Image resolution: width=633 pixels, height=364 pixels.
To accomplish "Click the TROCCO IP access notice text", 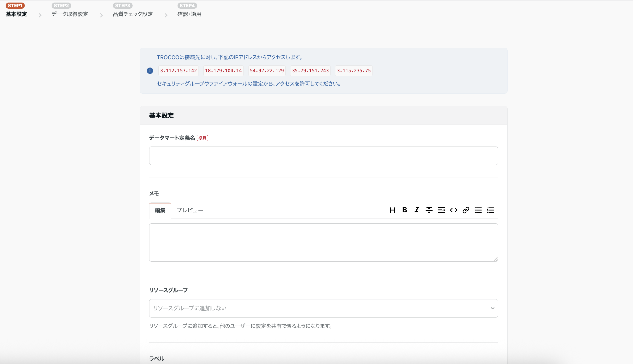I will pyautogui.click(x=230, y=57).
